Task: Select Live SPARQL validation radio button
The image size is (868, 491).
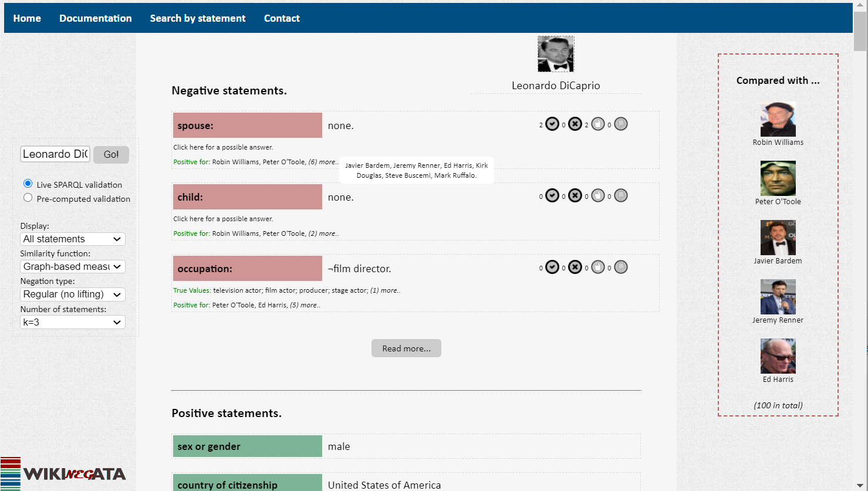Action: point(28,184)
